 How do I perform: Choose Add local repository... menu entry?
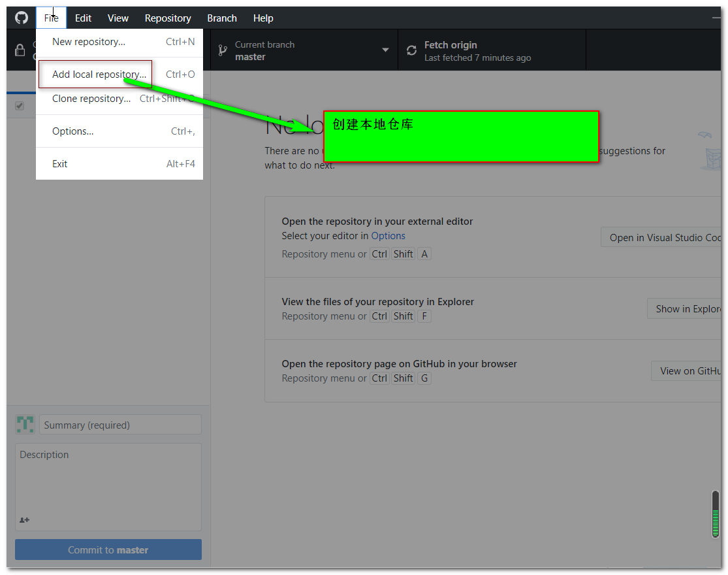coord(119,74)
